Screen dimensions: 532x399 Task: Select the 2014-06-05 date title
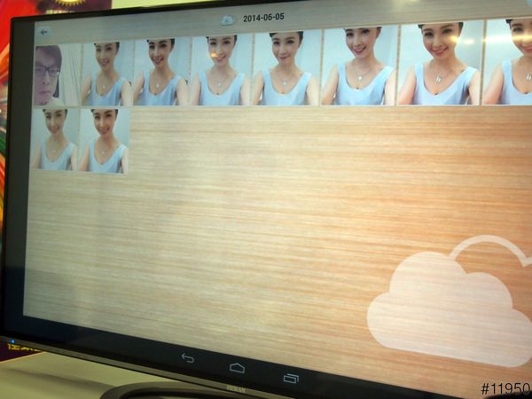[x=263, y=18]
